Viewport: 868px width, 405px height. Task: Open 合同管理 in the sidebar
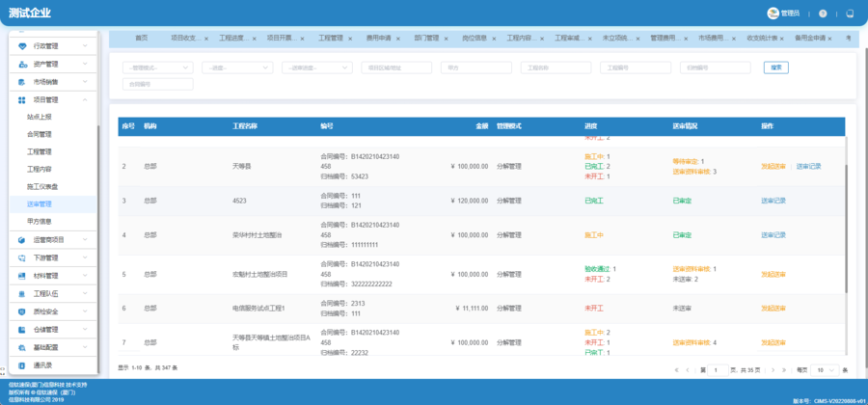point(40,134)
